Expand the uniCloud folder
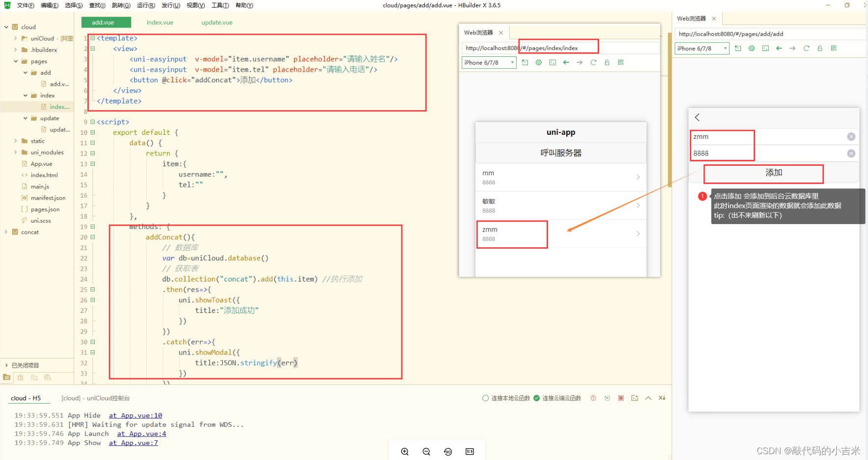This screenshot has width=868, height=460. 15,38
